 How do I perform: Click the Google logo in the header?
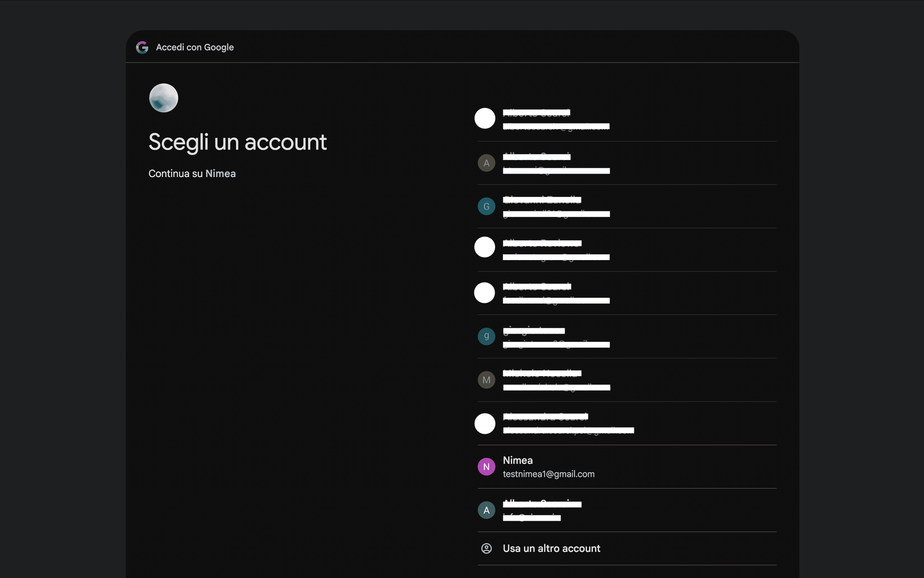tap(142, 47)
